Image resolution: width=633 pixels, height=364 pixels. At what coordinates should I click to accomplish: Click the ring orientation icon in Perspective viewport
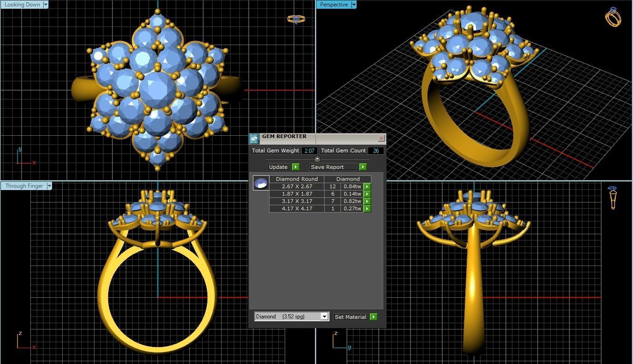613,17
